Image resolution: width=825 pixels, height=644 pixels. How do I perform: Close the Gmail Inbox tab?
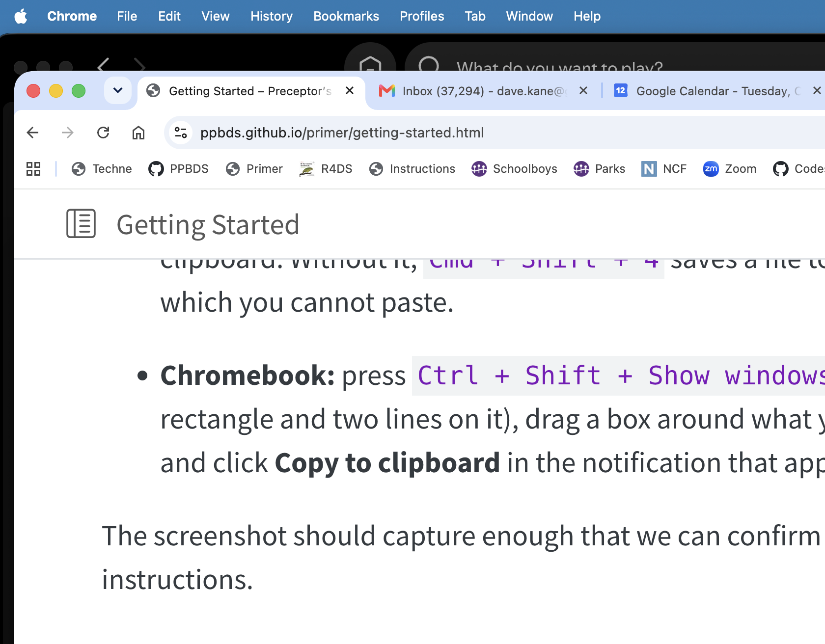pyautogui.click(x=583, y=91)
